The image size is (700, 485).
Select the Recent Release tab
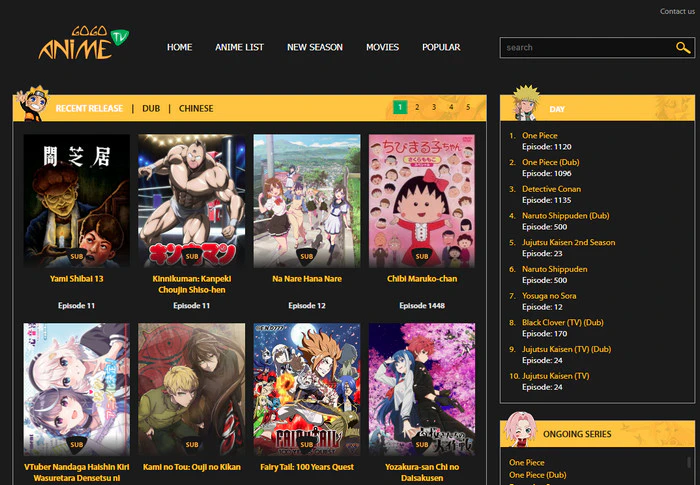coord(89,109)
